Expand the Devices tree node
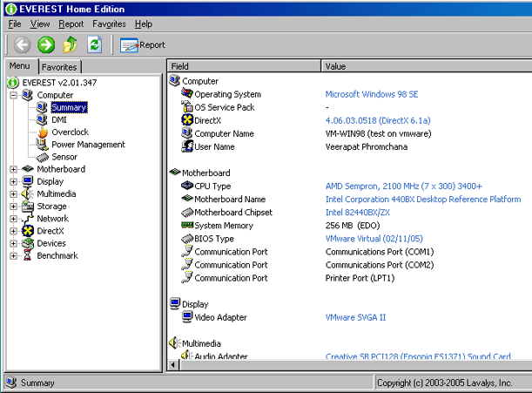 pyautogui.click(x=13, y=243)
